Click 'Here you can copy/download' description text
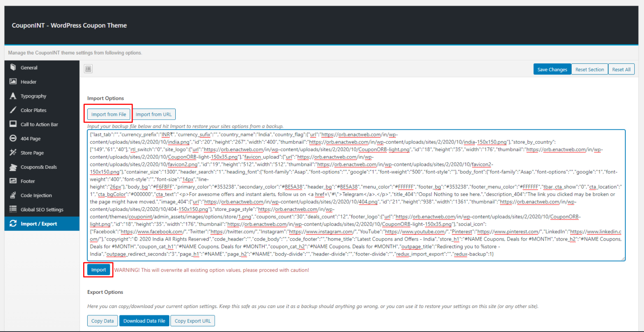Image resolution: width=644 pixels, height=332 pixels. coord(313,306)
